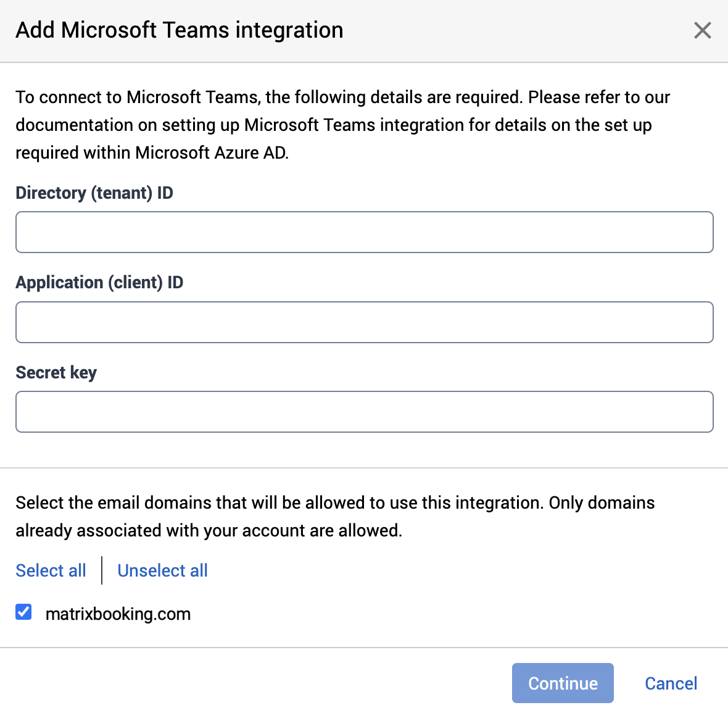Dismiss the Add Microsoft Teams integration dialog
The height and width of the screenshot is (713, 728).
pyautogui.click(x=702, y=30)
